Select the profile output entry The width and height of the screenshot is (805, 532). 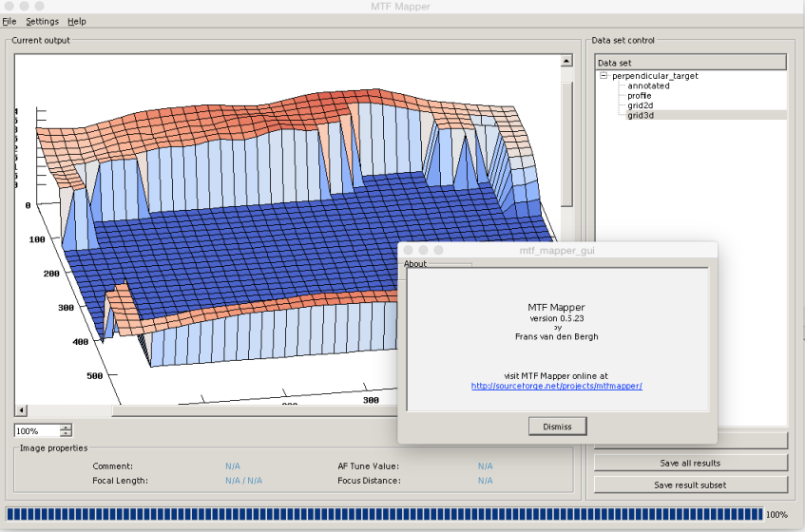click(640, 95)
